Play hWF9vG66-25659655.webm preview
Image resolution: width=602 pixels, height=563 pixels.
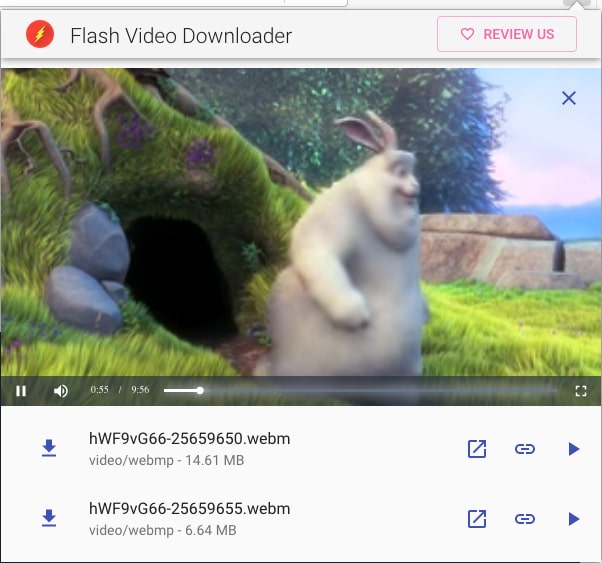coord(574,519)
